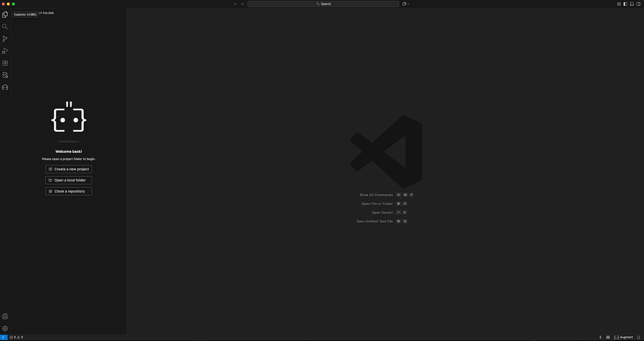Click the Augment robot face logo
This screenshot has width=644, height=341.
click(x=69, y=117)
